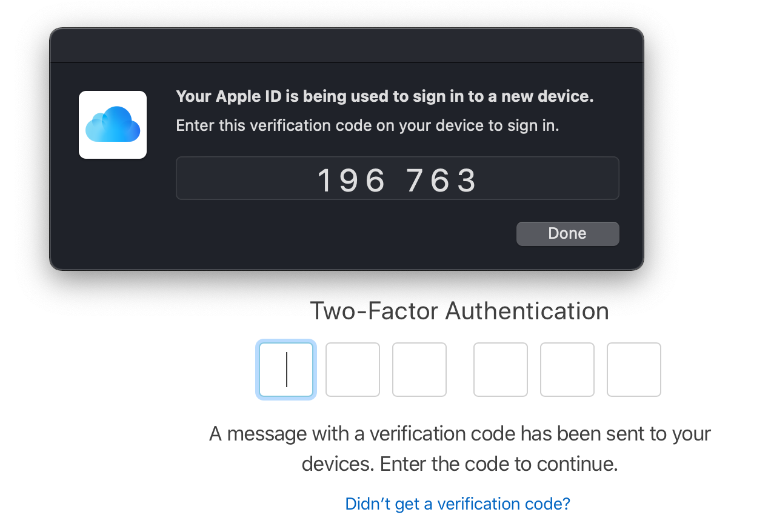This screenshot has width=771, height=532.
Task: Click the third verification code box
Action: 419,369
